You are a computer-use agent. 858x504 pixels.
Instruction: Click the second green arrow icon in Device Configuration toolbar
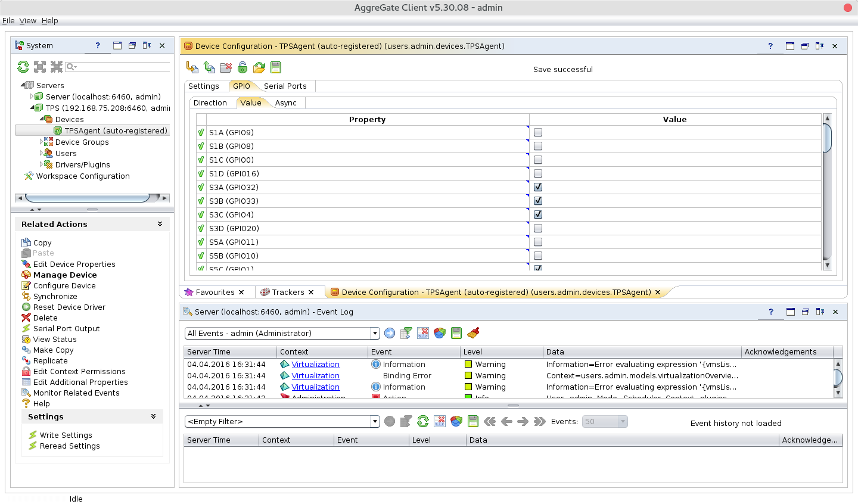click(209, 67)
